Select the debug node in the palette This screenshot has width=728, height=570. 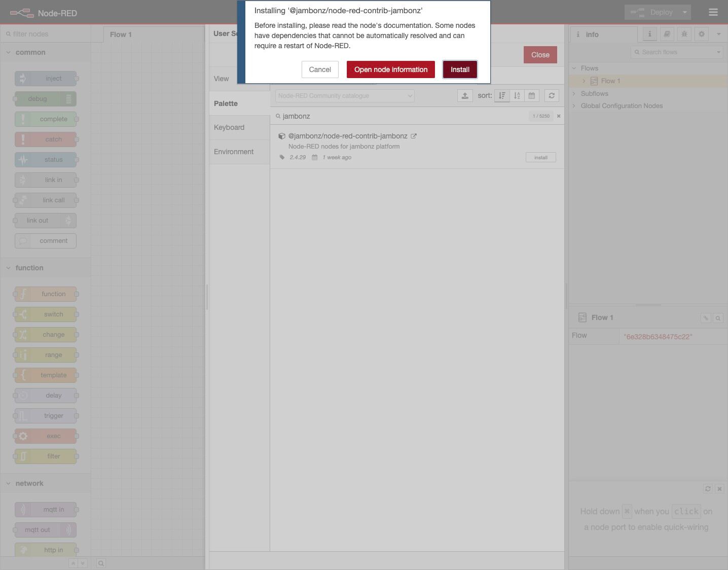pyautogui.click(x=46, y=99)
